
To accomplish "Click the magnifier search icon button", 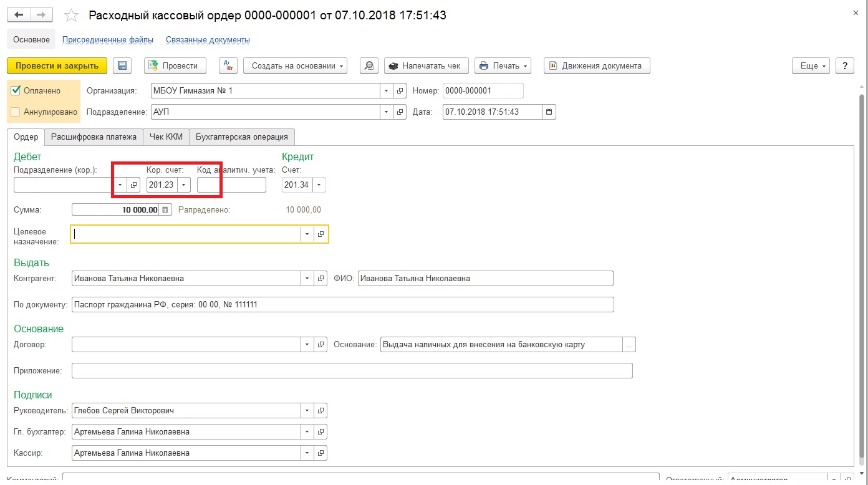I will [x=370, y=65].
